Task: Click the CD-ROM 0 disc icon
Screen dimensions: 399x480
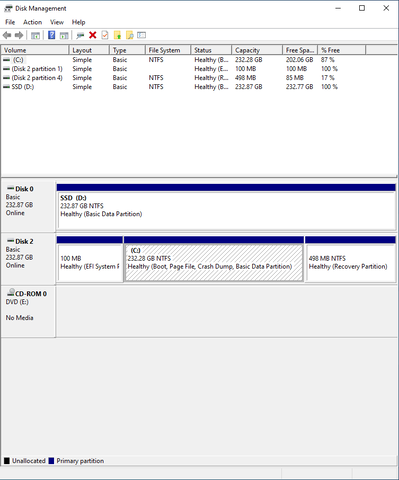Action: click(x=11, y=292)
